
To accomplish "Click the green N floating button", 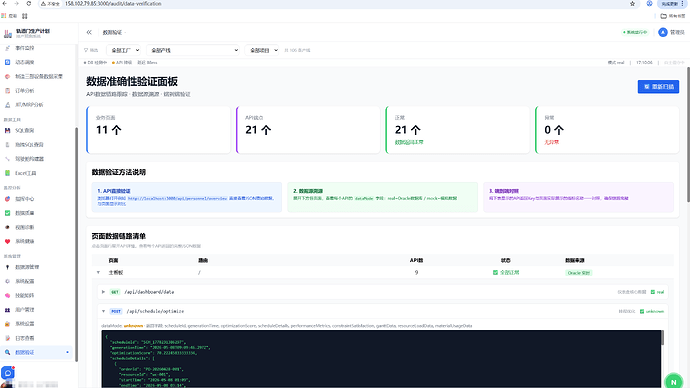I will pos(673,382).
